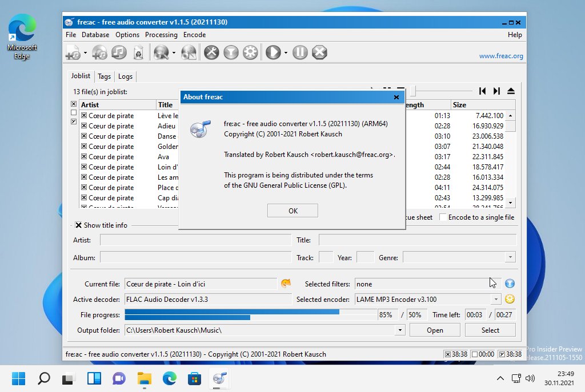
Task: Click the Title input field
Action: [x=418, y=240]
